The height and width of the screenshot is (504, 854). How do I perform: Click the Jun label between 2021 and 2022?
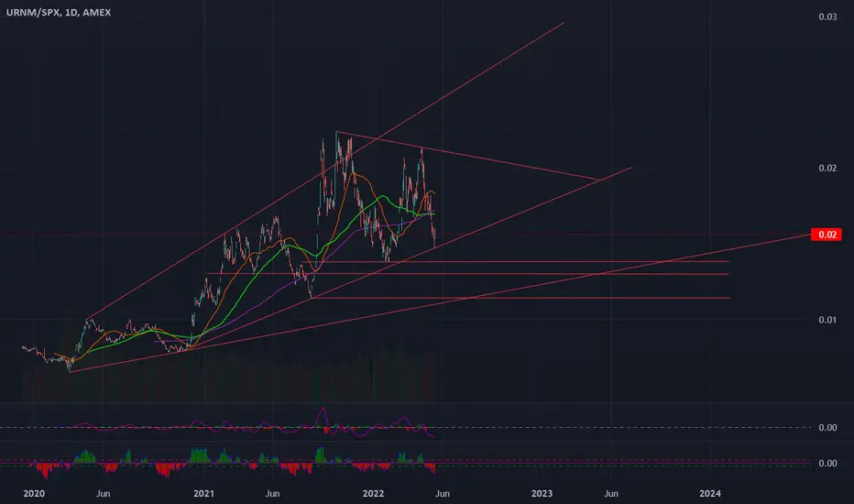click(272, 493)
